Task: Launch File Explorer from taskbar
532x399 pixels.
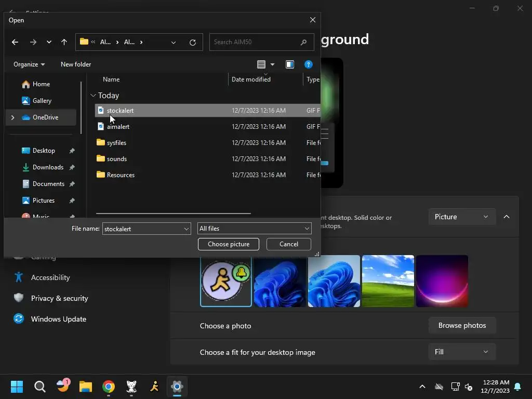Action: tap(86, 387)
